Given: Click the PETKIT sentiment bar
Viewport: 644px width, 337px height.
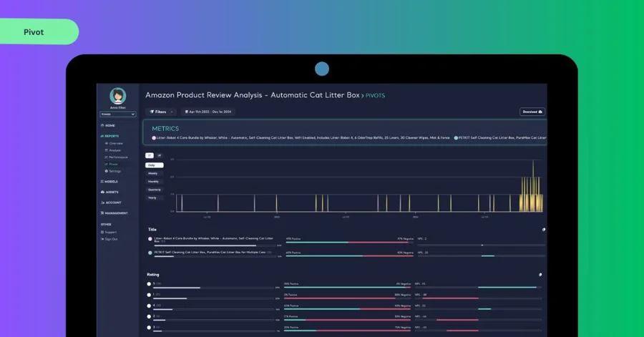Looking at the screenshot, I should coord(349,256).
